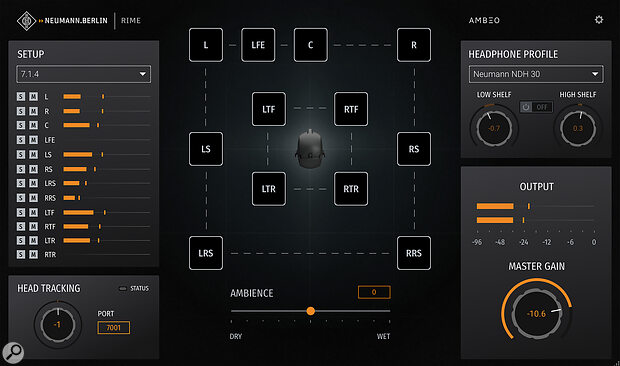Viewport: 620px width, 366px height.
Task: Select the RTR speaker box
Action: tap(351, 189)
